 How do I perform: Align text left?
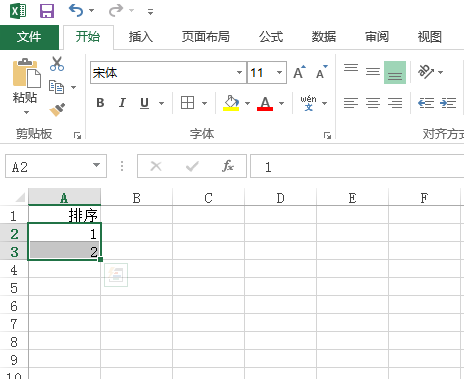click(x=351, y=103)
